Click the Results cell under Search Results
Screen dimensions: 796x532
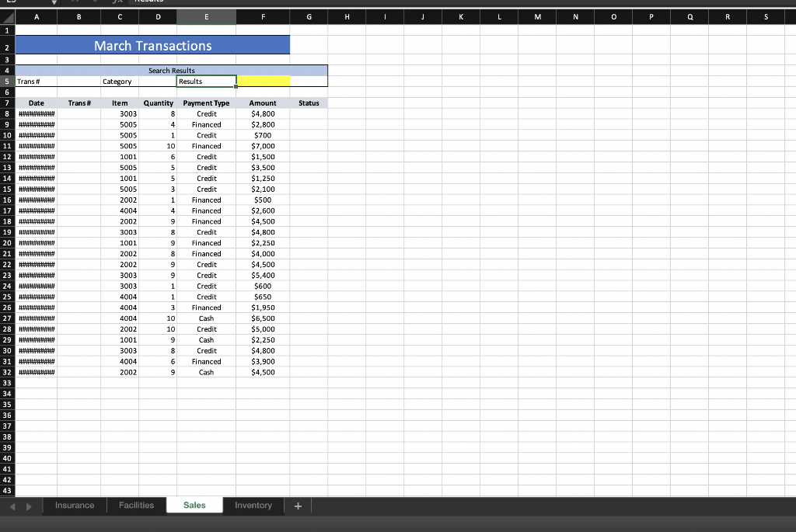pos(206,81)
